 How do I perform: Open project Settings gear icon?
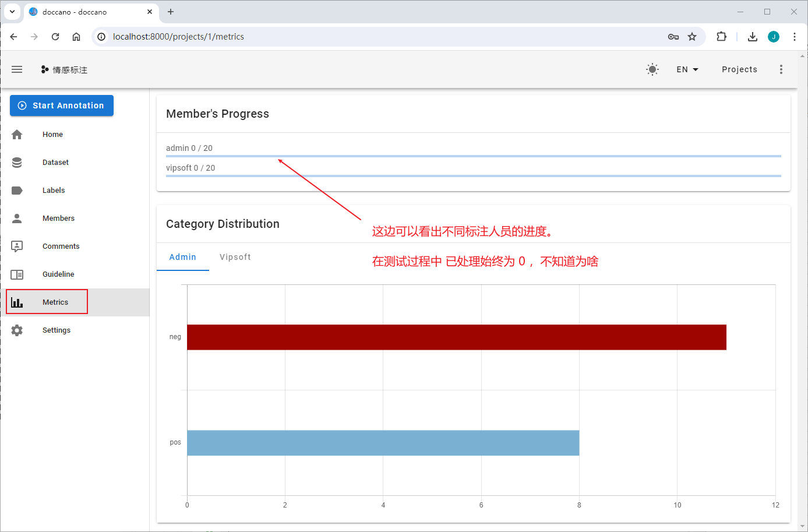[x=17, y=330]
